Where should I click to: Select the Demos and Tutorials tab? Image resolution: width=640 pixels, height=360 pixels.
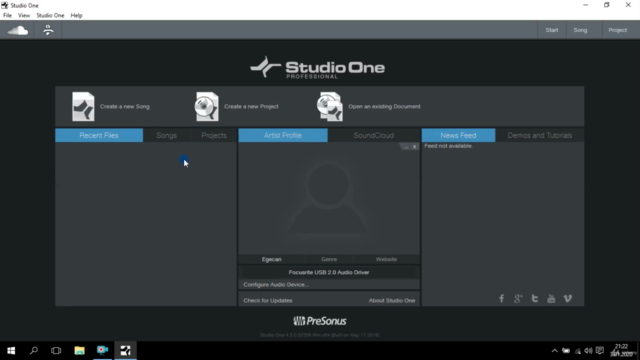click(540, 136)
